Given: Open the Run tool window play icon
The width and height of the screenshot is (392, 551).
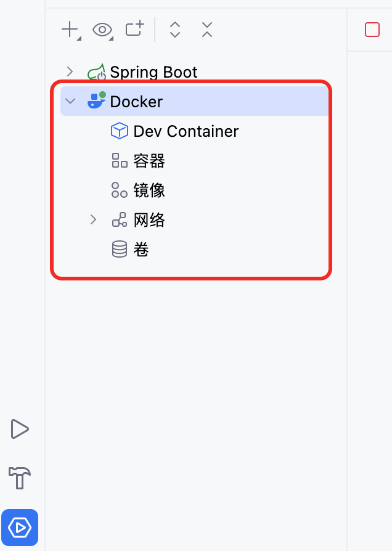Looking at the screenshot, I should [19, 429].
